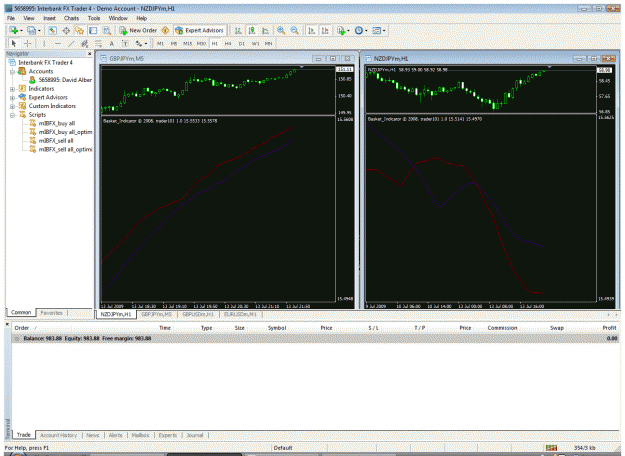This screenshot has height=456, width=625.
Task: Open the Charts menu
Action: pyautogui.click(x=71, y=18)
